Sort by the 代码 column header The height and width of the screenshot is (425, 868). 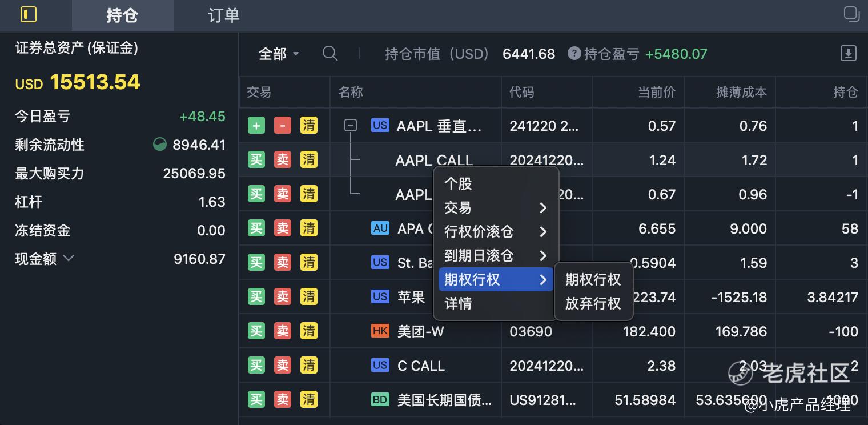[547, 92]
